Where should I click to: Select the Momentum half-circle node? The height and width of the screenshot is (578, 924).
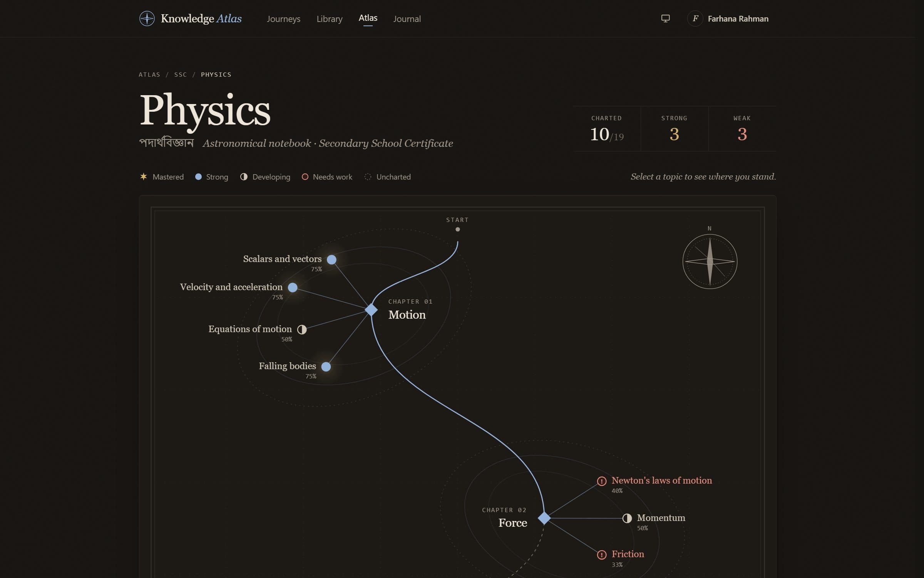point(627,518)
